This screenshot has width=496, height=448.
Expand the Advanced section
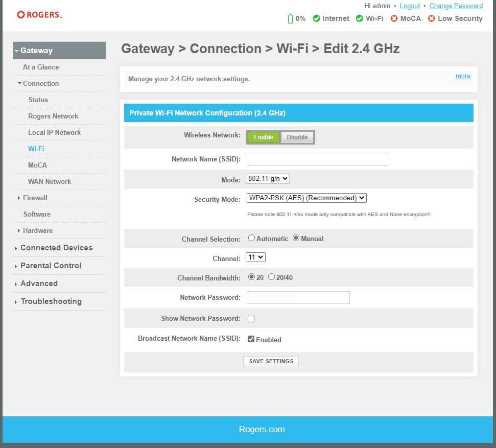[39, 284]
